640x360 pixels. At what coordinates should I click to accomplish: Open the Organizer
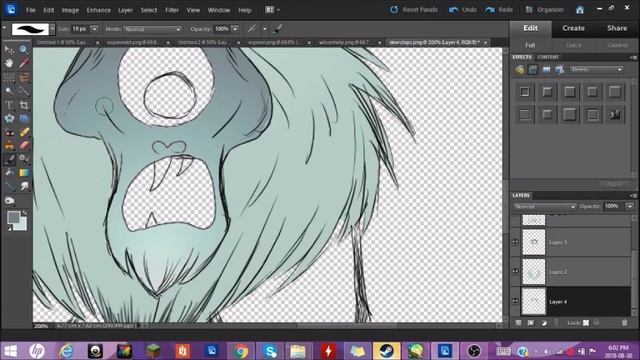click(x=544, y=10)
